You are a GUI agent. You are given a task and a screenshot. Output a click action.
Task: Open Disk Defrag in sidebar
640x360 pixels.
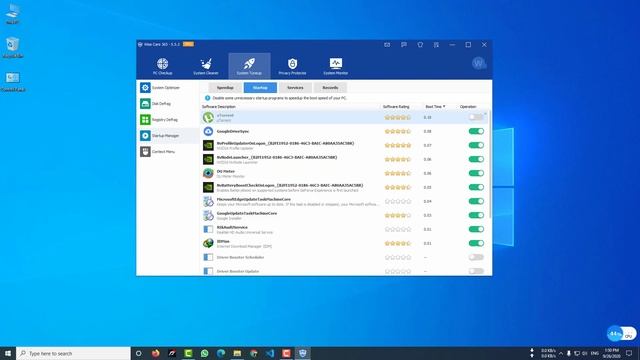click(168, 104)
